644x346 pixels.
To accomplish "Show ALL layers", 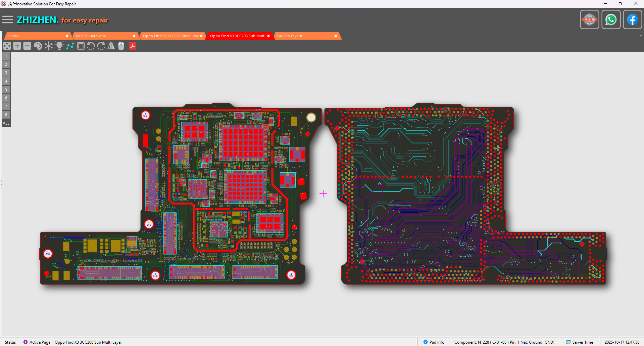I will coord(6,123).
